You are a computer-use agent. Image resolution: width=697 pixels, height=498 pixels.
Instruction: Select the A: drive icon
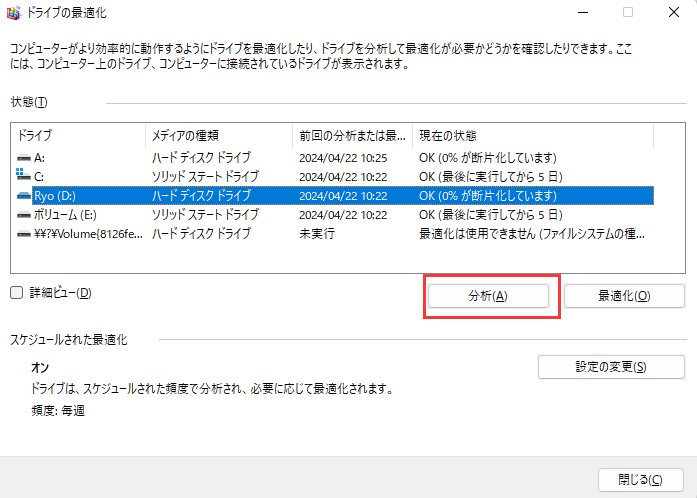(x=24, y=158)
